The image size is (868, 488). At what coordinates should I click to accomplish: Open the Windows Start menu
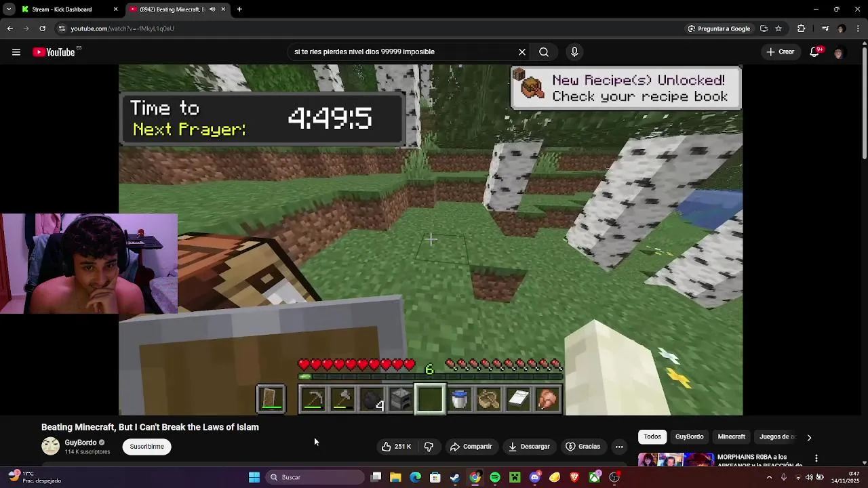tap(254, 477)
